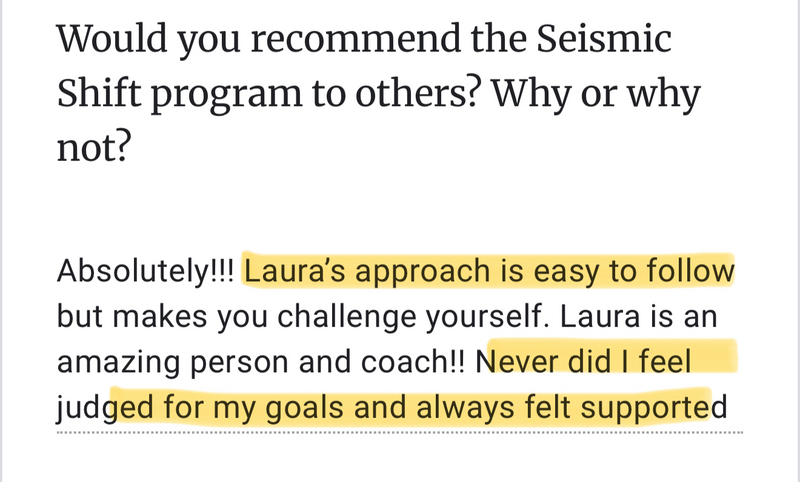800x482 pixels.
Task: Click 'Shift program' in the question title
Action: click(179, 95)
